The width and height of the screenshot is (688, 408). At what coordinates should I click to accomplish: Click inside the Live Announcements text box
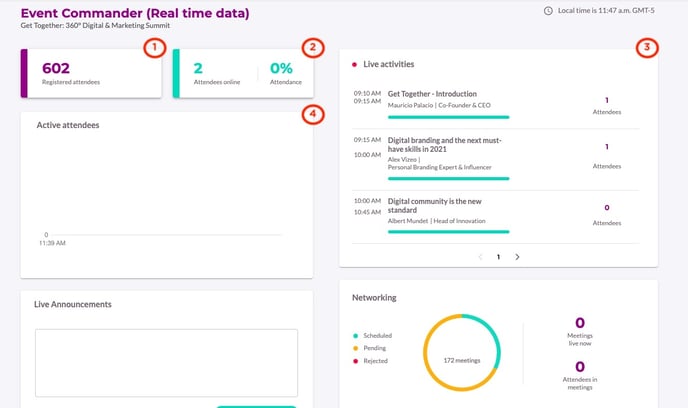tap(165, 362)
